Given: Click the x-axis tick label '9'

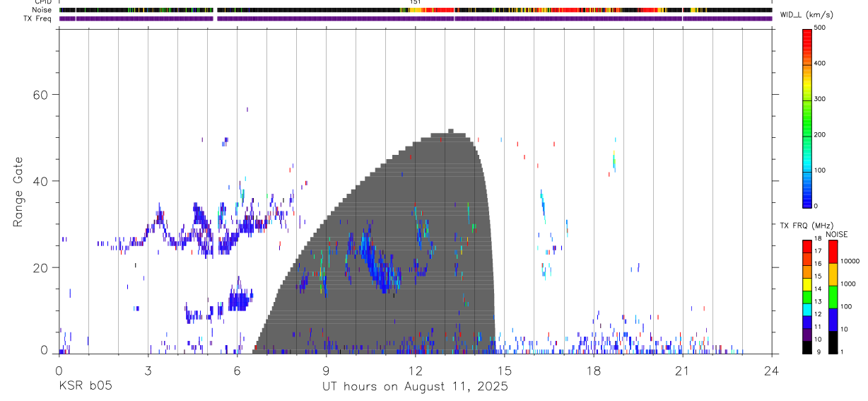Looking at the screenshot, I should click(326, 371).
